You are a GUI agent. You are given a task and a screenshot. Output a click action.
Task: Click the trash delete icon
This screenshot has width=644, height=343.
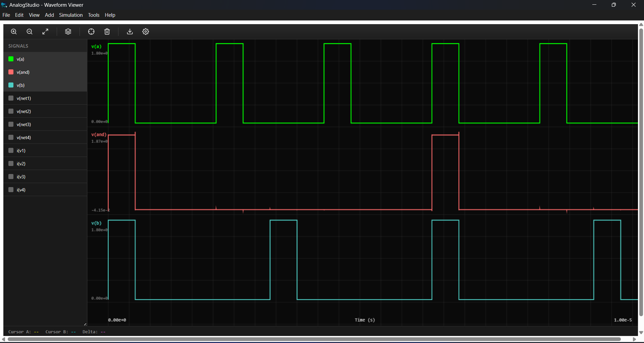click(107, 32)
